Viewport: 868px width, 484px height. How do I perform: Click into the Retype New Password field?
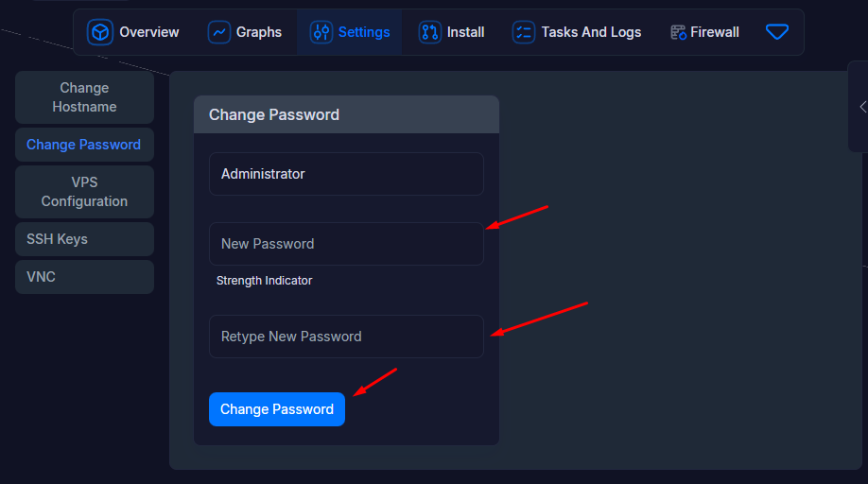[346, 337]
